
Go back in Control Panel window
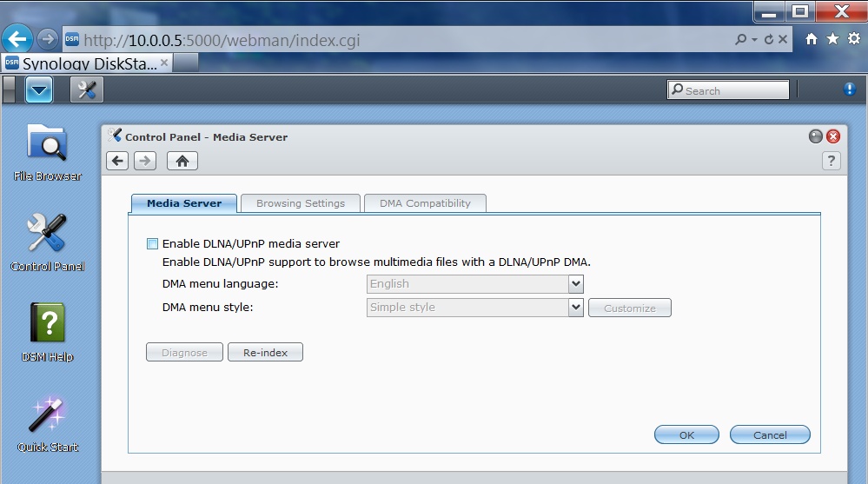pyautogui.click(x=117, y=161)
